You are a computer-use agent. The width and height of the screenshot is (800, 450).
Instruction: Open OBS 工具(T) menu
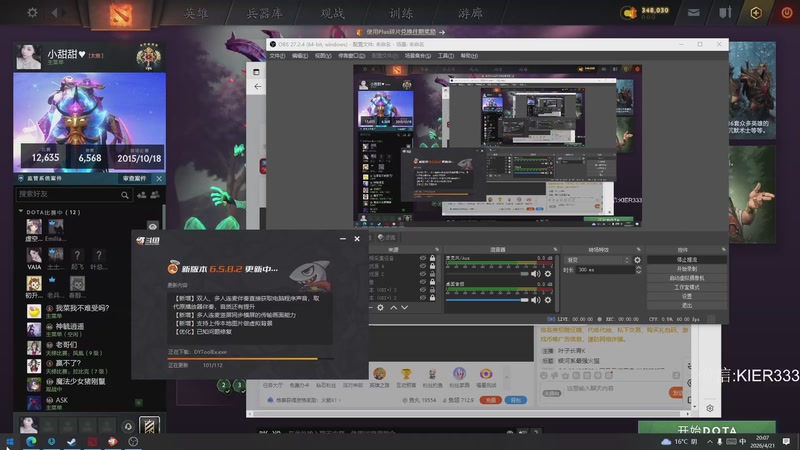[x=445, y=56]
